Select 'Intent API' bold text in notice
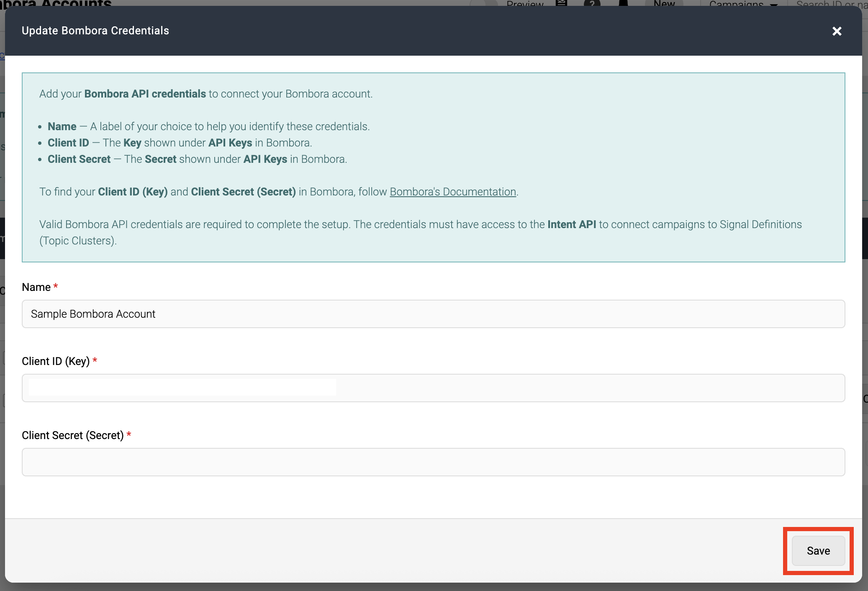 pyautogui.click(x=572, y=224)
